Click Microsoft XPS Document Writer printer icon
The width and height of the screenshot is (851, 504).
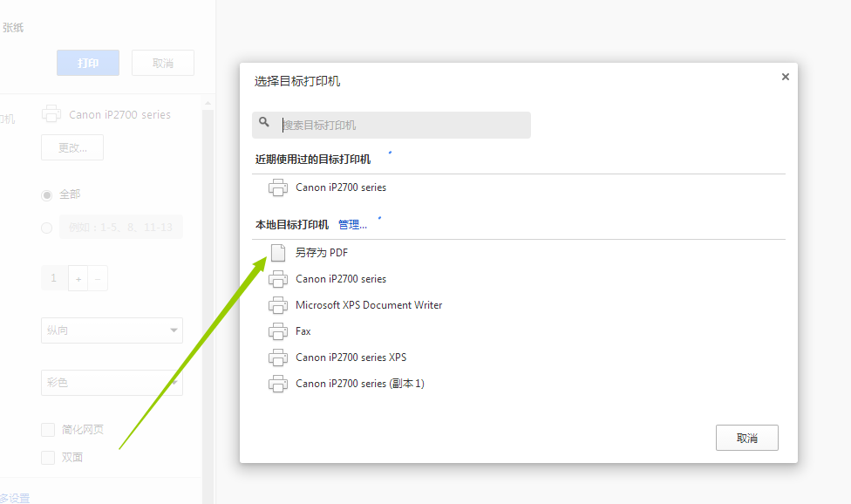tap(278, 305)
